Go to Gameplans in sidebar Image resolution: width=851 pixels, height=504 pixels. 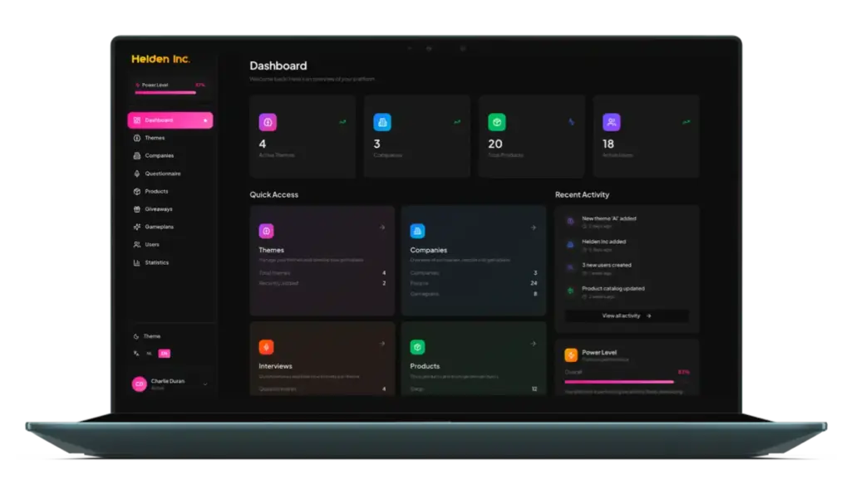tap(159, 227)
